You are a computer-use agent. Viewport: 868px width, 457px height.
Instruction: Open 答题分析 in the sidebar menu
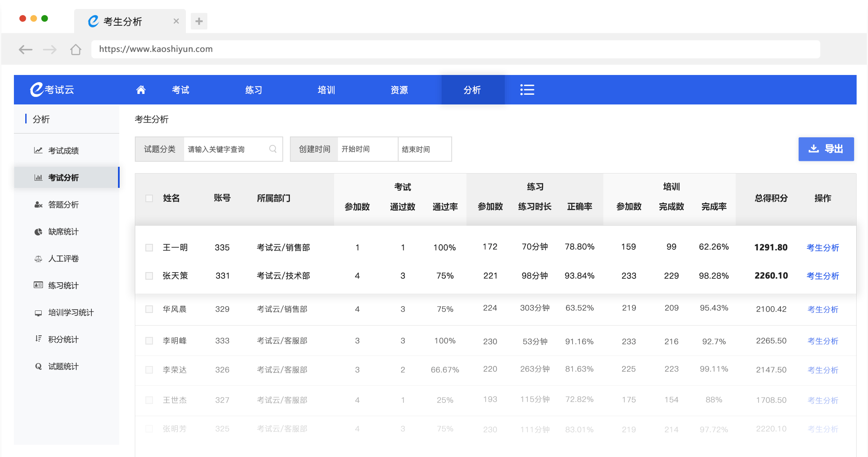click(63, 205)
